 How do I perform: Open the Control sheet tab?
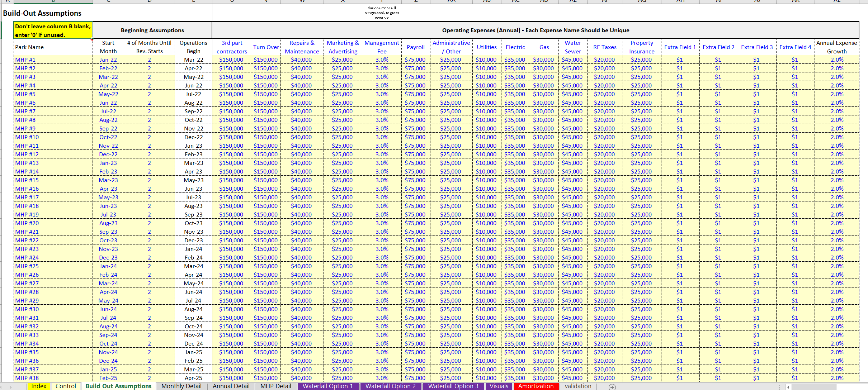(66, 386)
